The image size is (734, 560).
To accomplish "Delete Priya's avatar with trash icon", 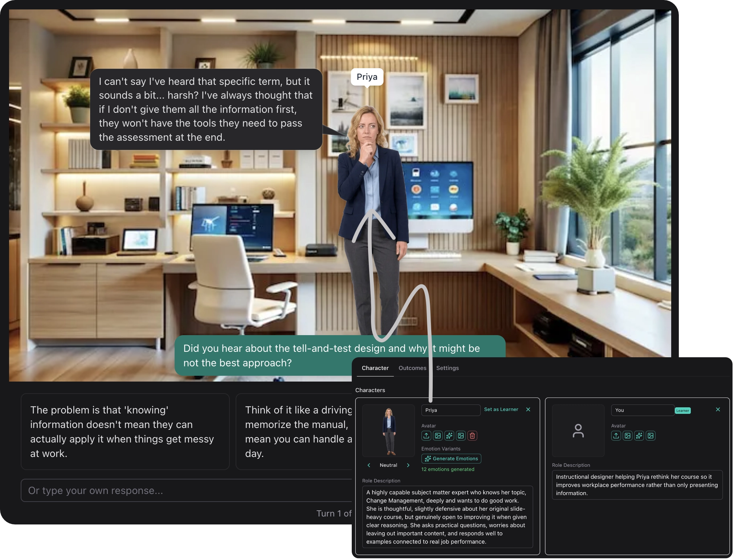I will pyautogui.click(x=472, y=436).
